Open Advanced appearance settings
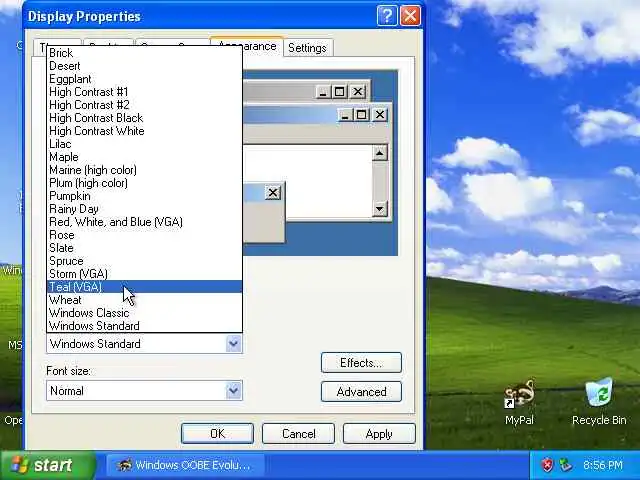 tap(361, 392)
